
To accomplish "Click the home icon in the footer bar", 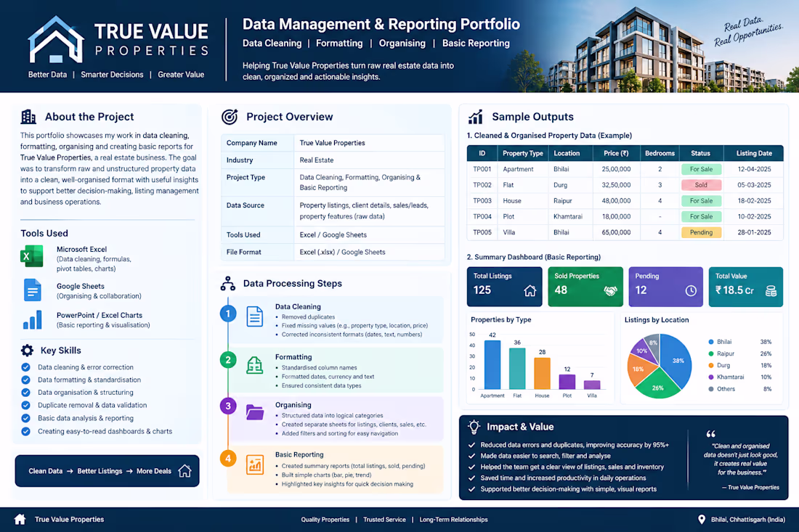I will point(20,519).
